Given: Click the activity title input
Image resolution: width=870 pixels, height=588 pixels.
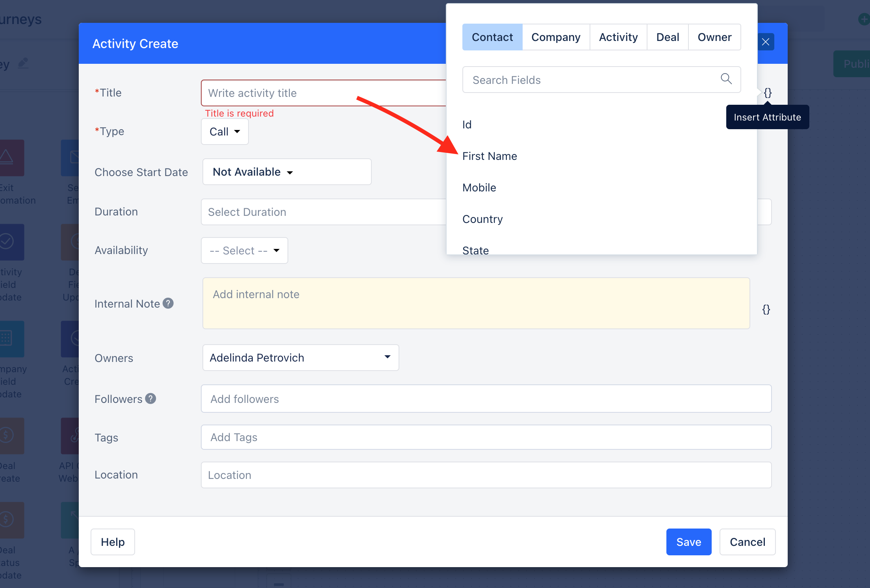Looking at the screenshot, I should pyautogui.click(x=323, y=93).
